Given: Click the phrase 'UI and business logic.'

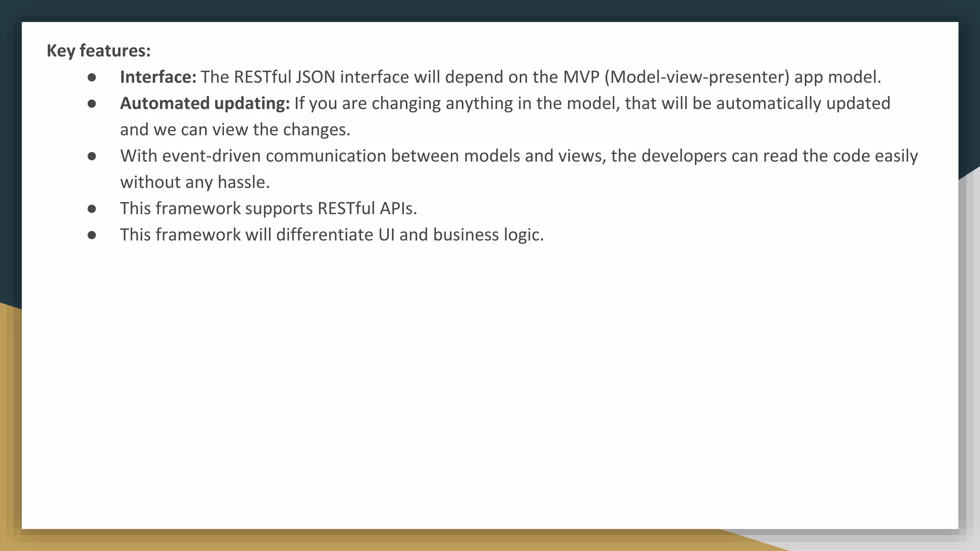Looking at the screenshot, I should point(461,235).
